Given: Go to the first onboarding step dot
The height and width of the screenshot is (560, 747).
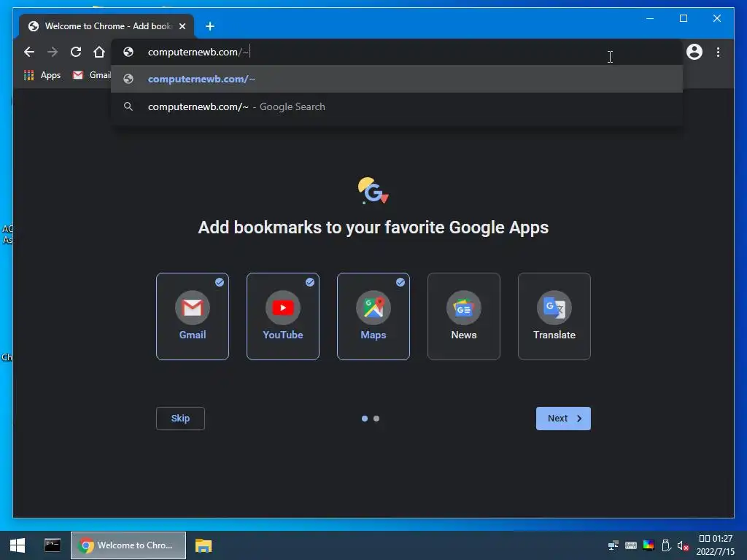Looking at the screenshot, I should tap(365, 419).
